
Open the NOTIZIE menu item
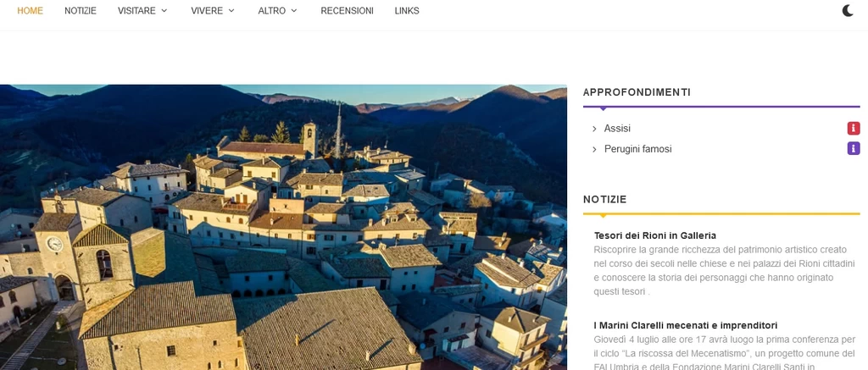coord(81,10)
